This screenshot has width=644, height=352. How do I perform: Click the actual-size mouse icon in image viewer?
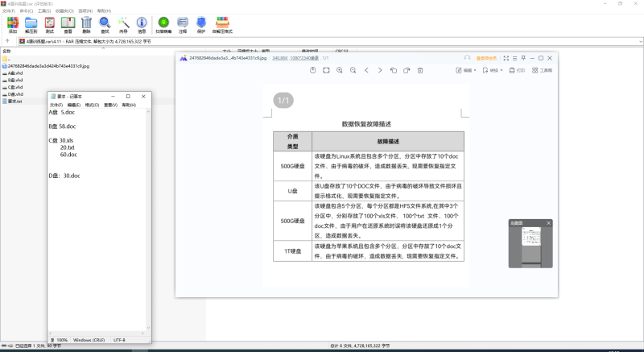pos(313,70)
